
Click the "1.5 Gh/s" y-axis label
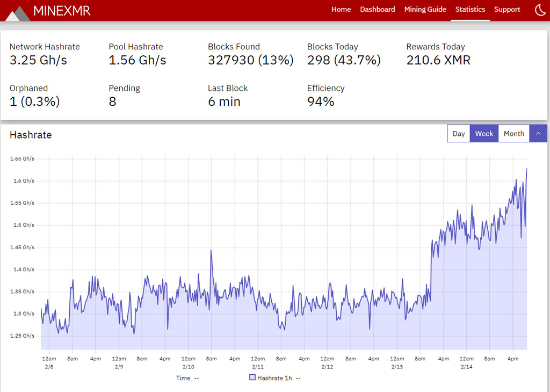(24, 225)
